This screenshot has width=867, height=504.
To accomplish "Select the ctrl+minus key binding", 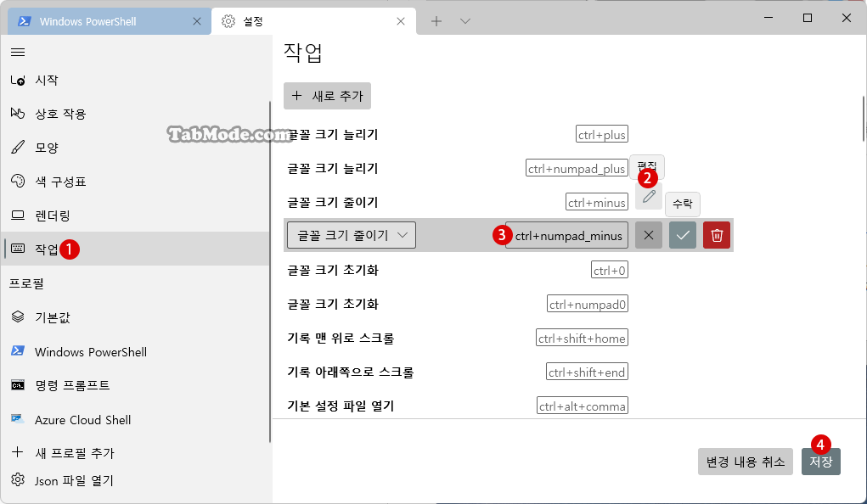I will (597, 202).
